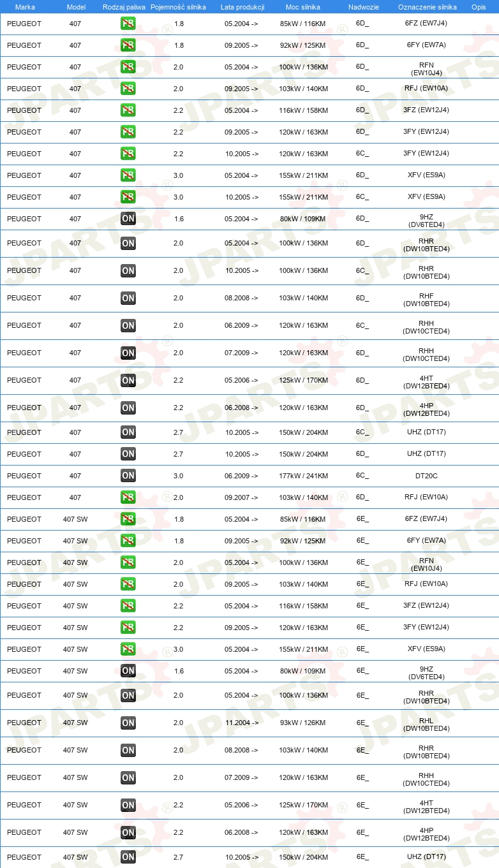Click the Model column header

pyautogui.click(x=76, y=7)
